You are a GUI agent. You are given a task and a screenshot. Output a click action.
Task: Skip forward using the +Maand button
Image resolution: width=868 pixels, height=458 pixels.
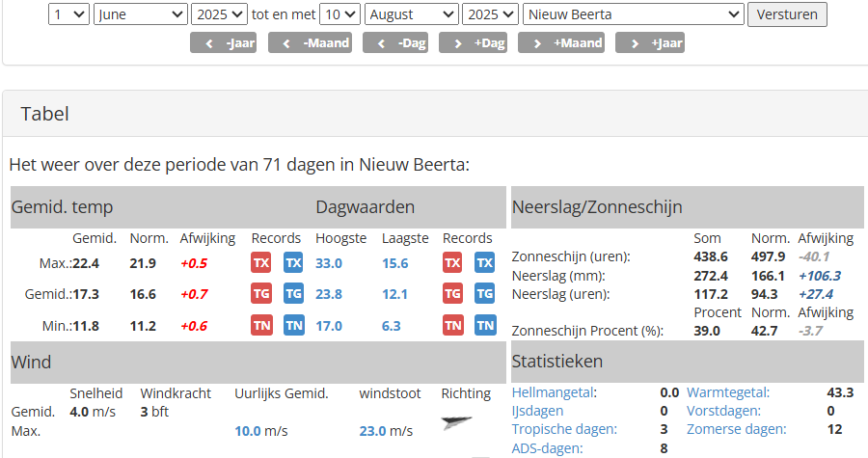tap(560, 43)
